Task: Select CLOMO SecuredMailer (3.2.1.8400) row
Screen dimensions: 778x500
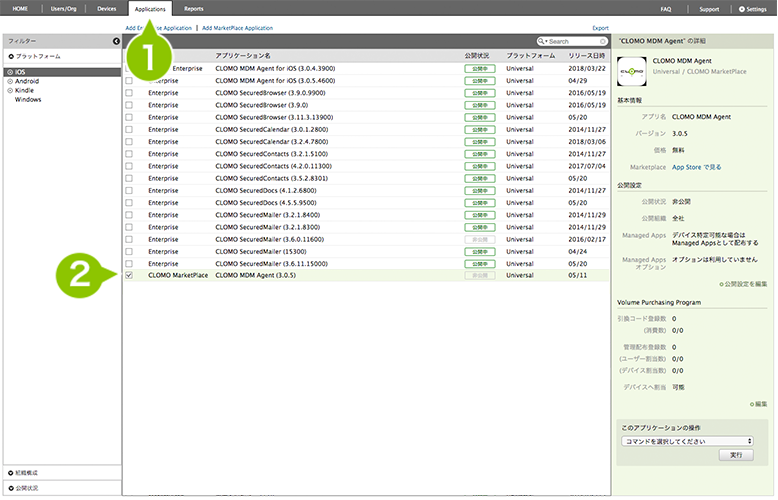Action: click(366, 215)
